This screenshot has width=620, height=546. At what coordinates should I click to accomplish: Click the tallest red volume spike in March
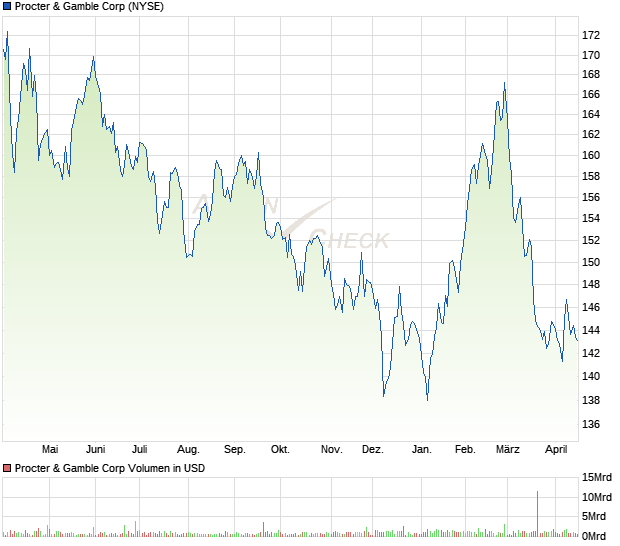coord(537,514)
